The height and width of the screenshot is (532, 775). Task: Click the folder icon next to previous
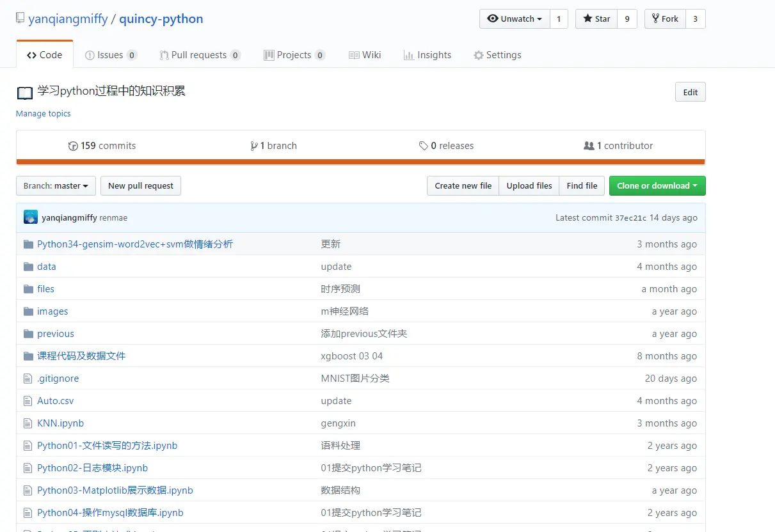[x=28, y=334]
